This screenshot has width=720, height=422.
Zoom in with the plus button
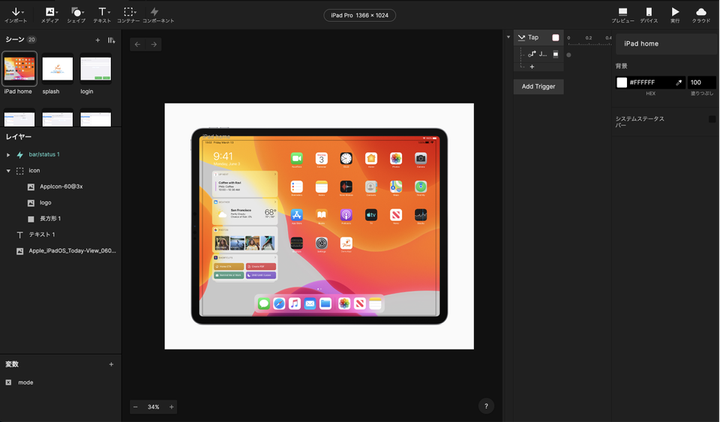tap(171, 407)
